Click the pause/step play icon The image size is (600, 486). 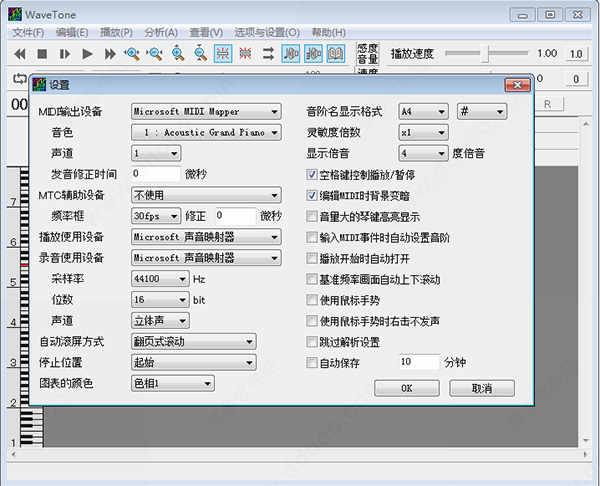click(x=65, y=54)
